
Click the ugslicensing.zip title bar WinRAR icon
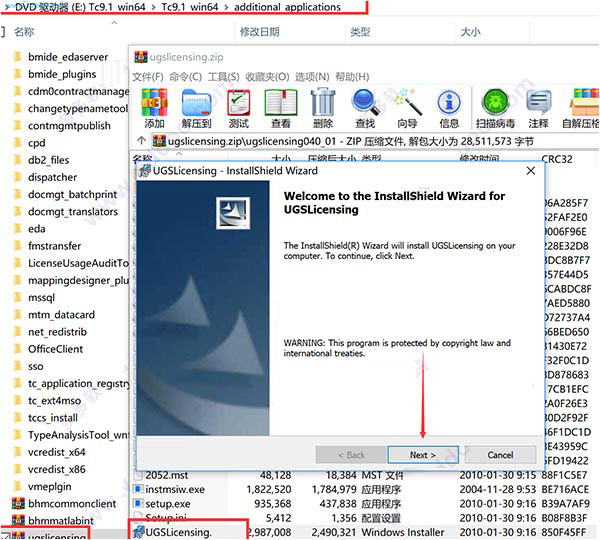tap(140, 57)
